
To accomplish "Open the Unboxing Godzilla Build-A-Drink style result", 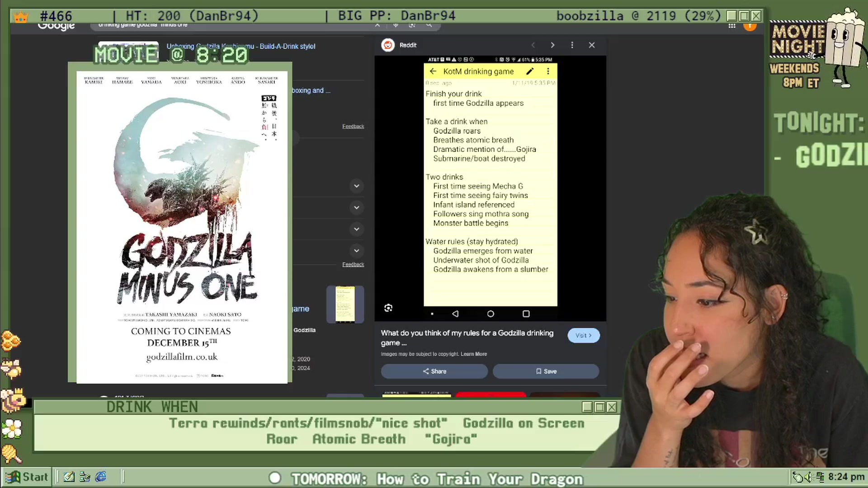I will click(x=241, y=46).
